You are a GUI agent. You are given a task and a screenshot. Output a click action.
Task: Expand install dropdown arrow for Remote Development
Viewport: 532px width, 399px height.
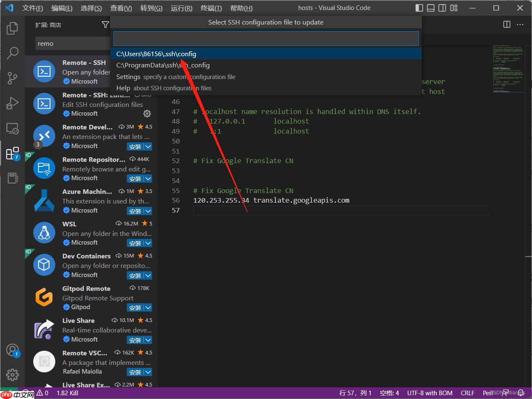148,146
